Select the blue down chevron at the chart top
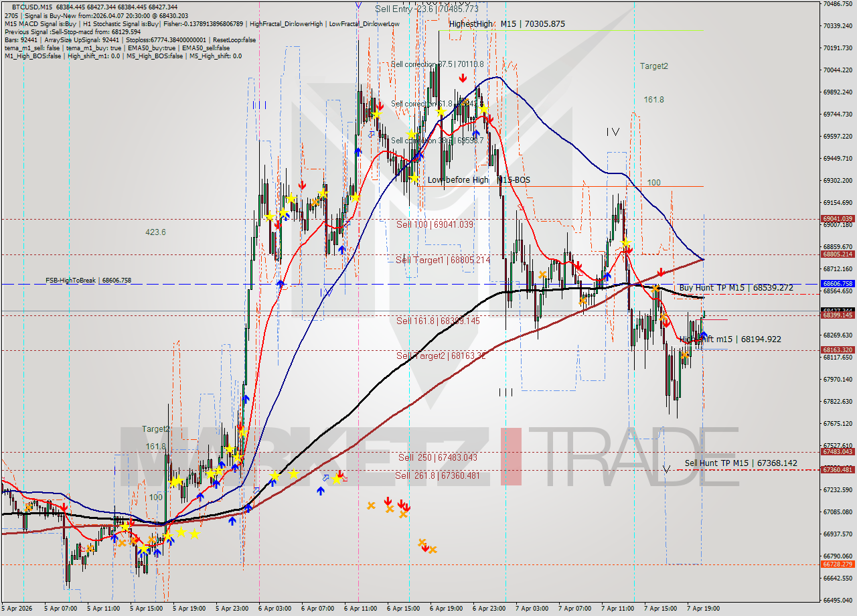Viewport: 857px width, 616px height. point(358,5)
